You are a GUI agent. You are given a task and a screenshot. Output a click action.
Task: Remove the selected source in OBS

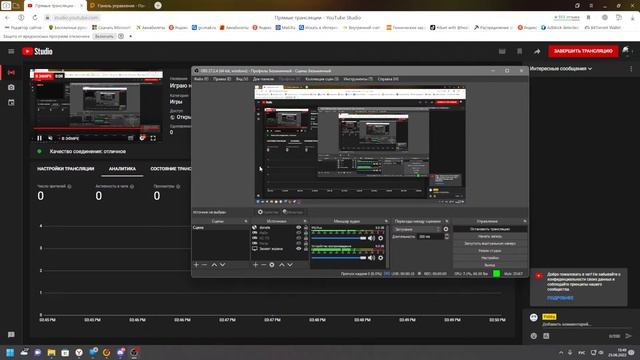point(263,265)
